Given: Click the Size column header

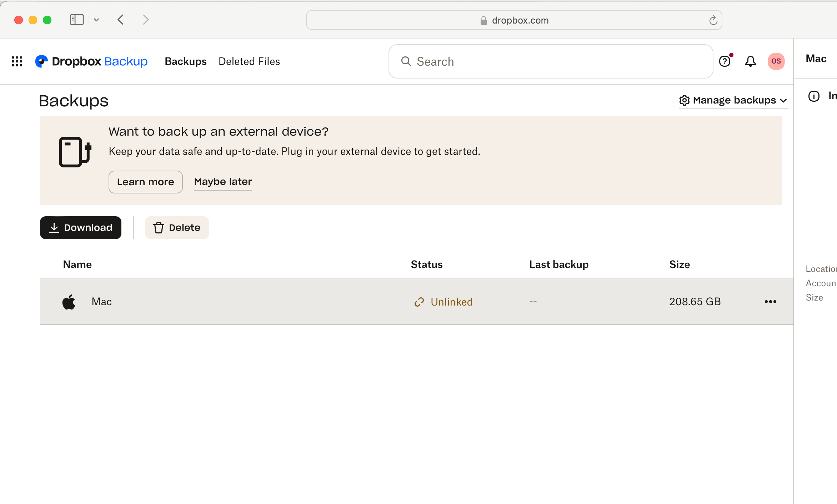Looking at the screenshot, I should [x=680, y=264].
